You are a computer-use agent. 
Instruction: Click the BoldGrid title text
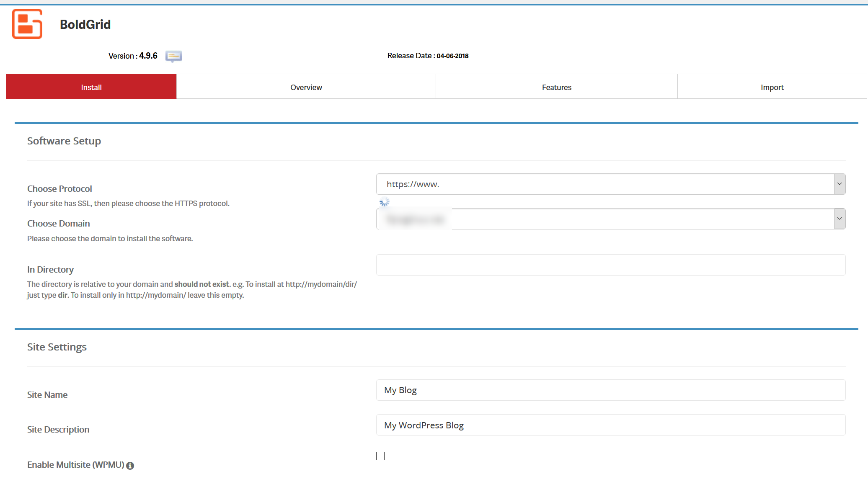(x=85, y=24)
